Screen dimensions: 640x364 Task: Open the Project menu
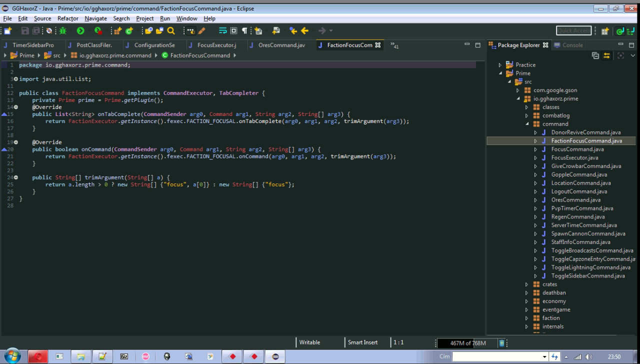pos(145,18)
